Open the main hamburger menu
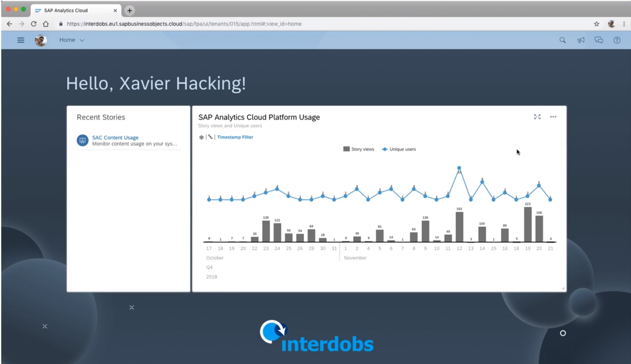 click(x=21, y=40)
